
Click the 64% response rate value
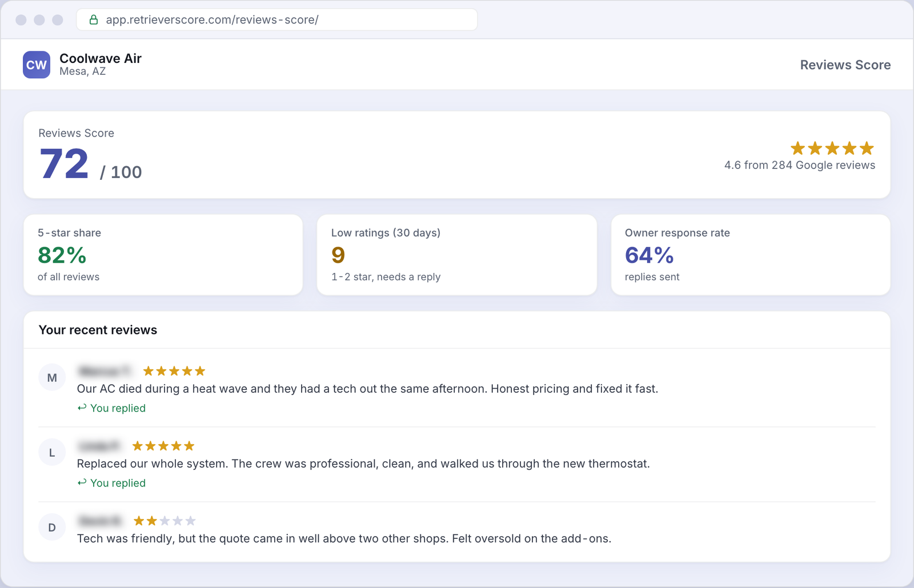click(x=650, y=255)
